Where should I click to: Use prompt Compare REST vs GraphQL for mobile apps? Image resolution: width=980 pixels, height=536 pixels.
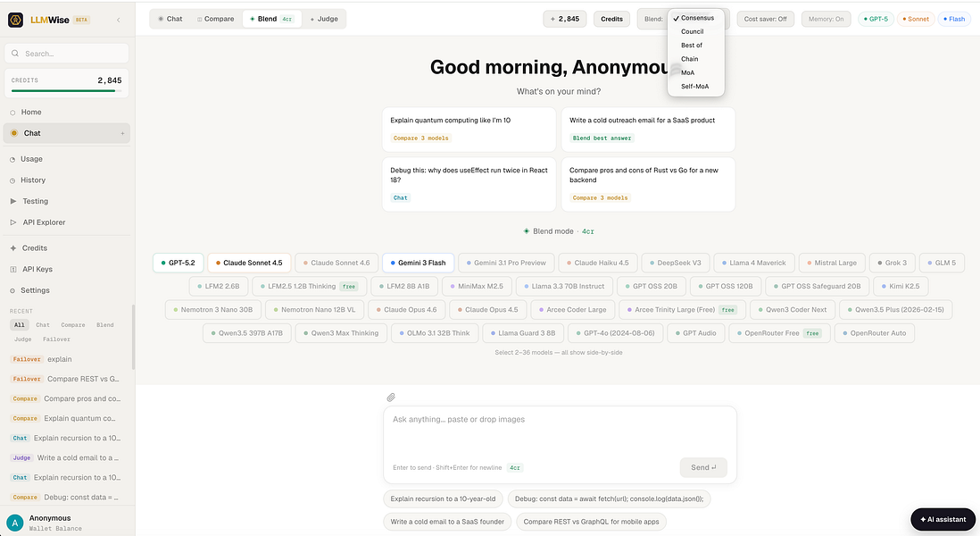[591, 522]
